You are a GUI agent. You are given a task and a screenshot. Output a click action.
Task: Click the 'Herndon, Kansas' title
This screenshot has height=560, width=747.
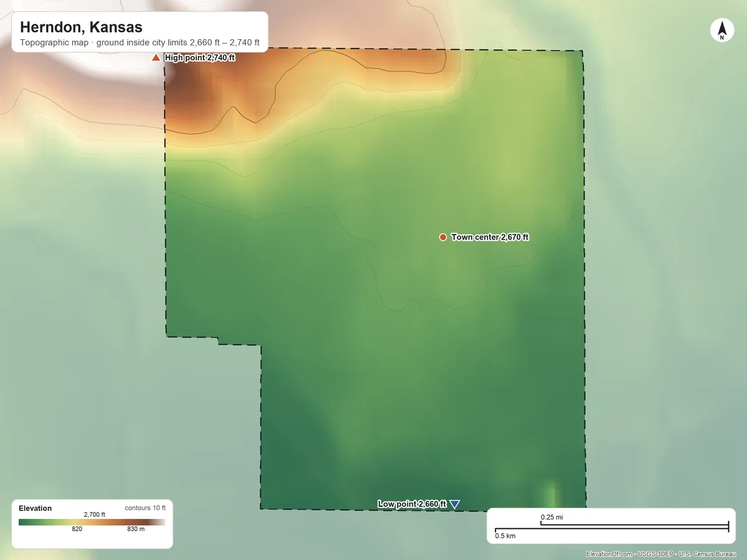81,27
